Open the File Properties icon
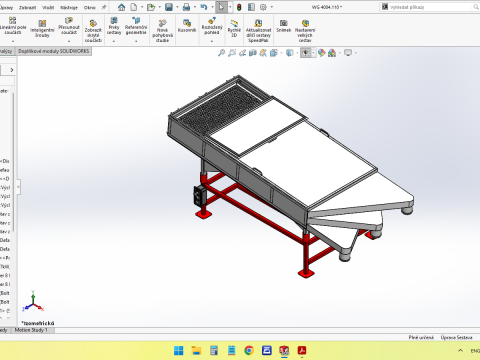480x360 pixels. pos(251,7)
